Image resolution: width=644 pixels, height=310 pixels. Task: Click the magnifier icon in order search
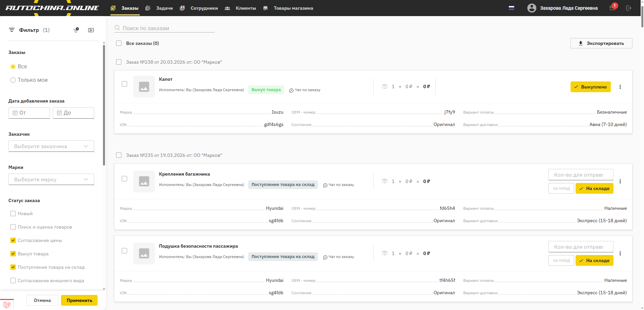(117, 28)
